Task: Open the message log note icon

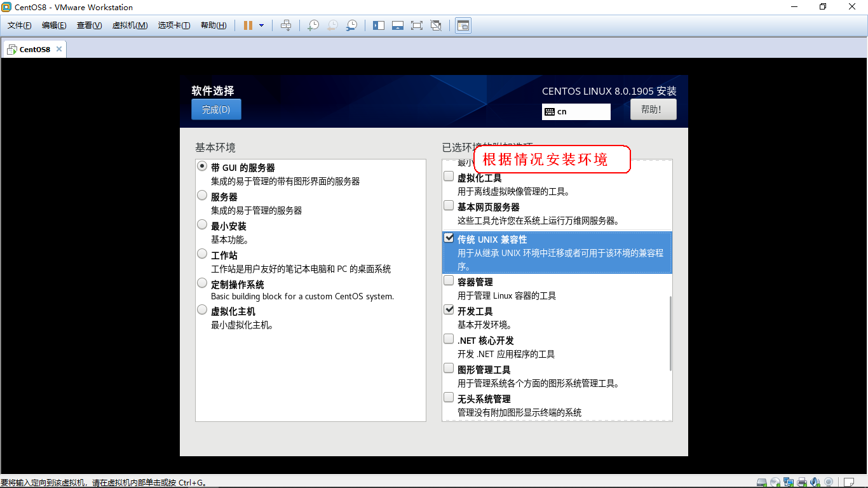Action: 849,482
